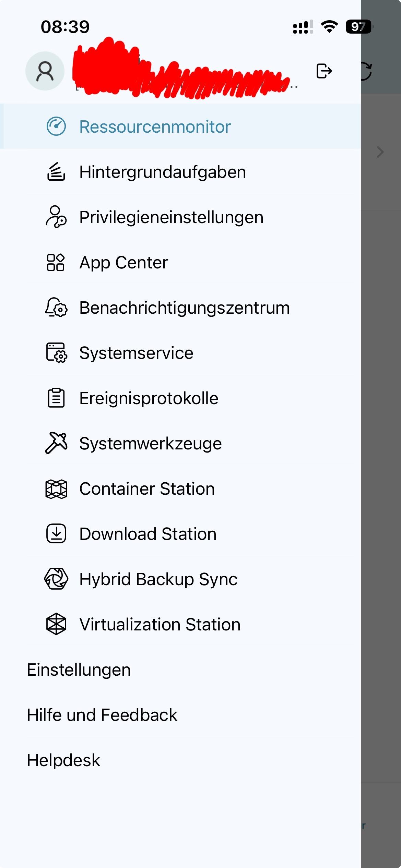Image resolution: width=401 pixels, height=868 pixels.
Task: Tap the Hintergrundaufgaben stack icon
Action: [56, 172]
